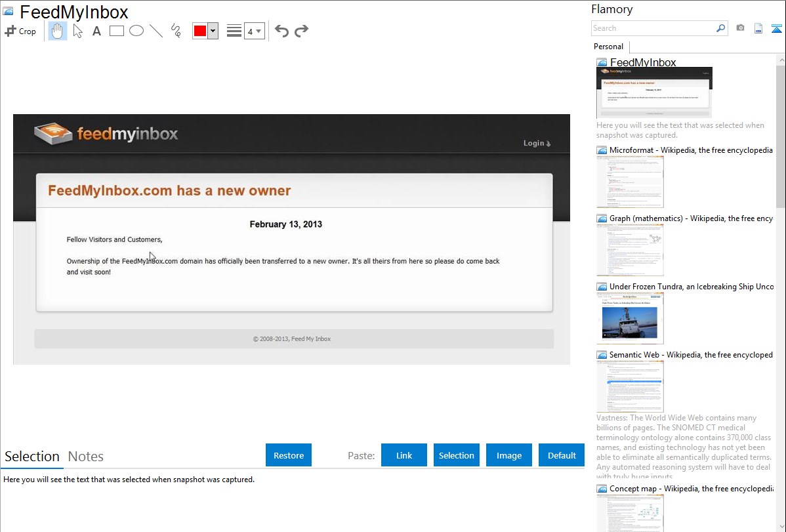Undo the last annotation
This screenshot has width=786, height=532.
coord(281,31)
